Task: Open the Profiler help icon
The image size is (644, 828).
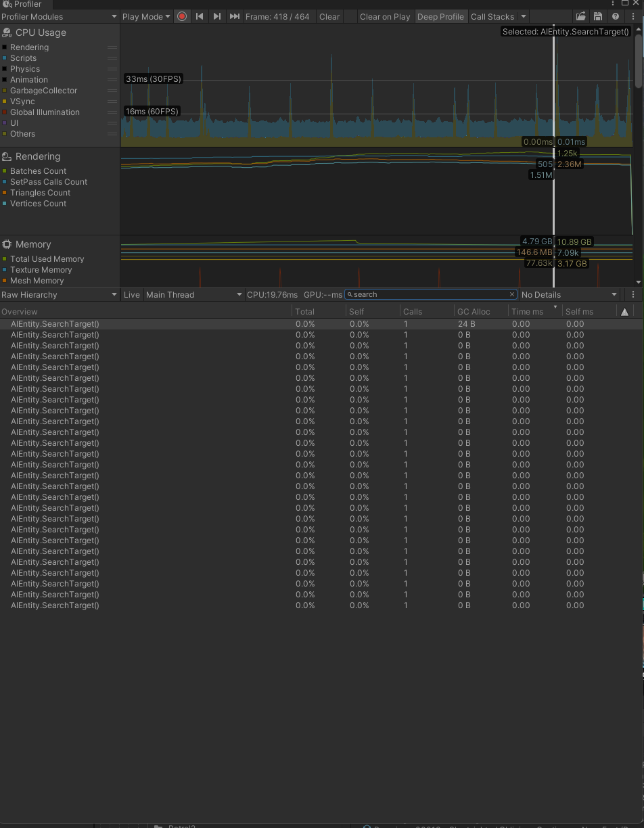Action: point(615,16)
